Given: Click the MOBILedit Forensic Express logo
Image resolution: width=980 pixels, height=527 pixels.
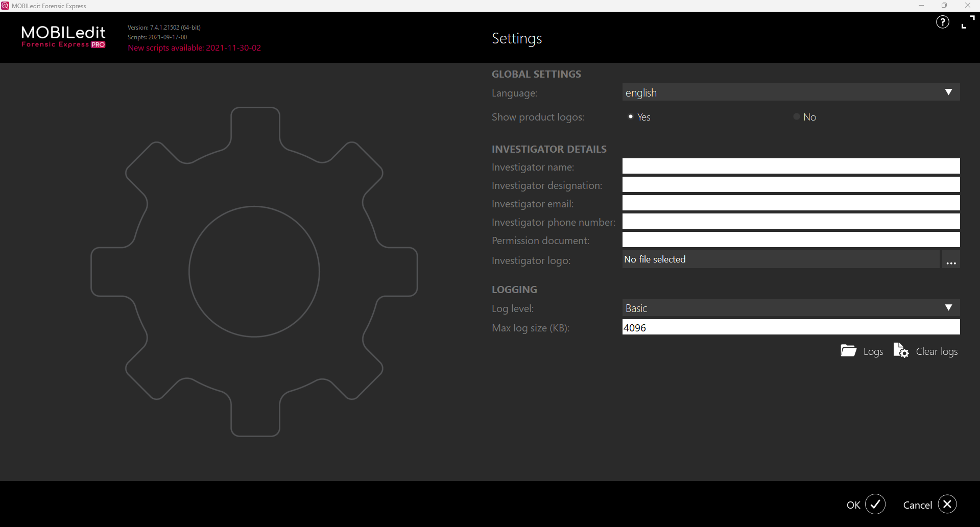Looking at the screenshot, I should point(63,37).
